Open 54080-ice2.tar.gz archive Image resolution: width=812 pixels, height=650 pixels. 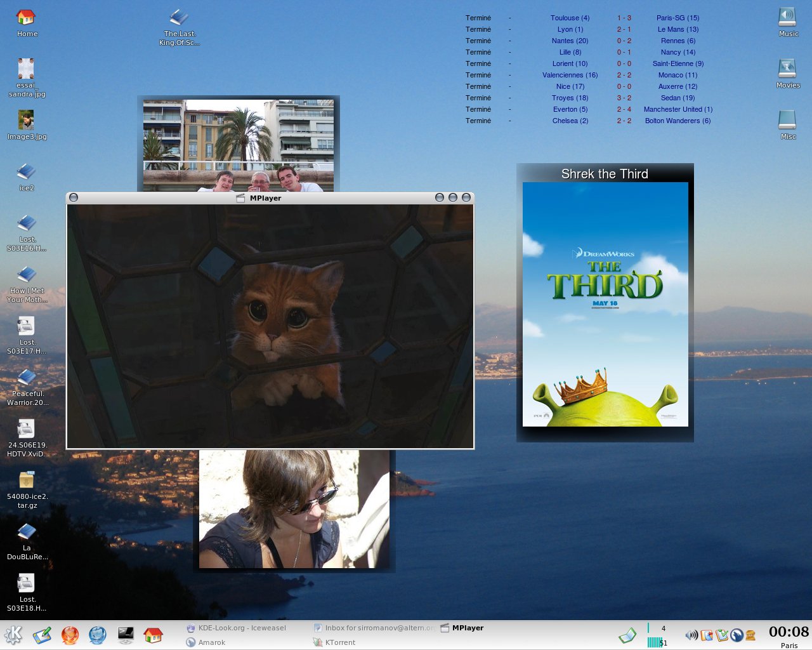pos(27,489)
